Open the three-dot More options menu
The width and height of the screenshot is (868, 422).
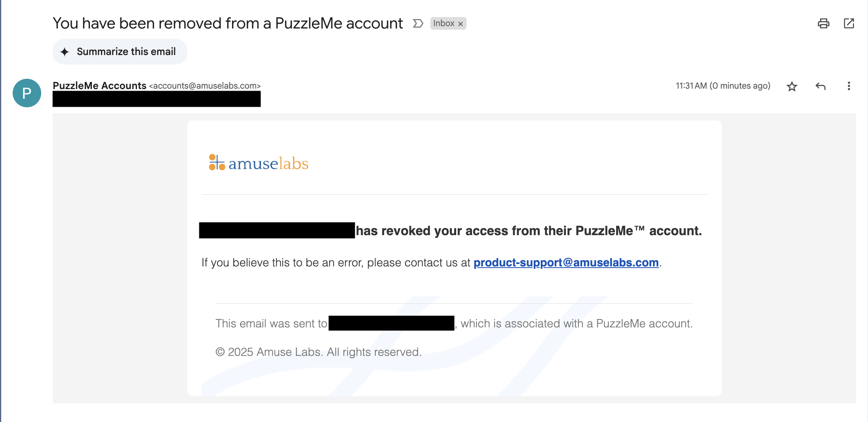tap(849, 86)
